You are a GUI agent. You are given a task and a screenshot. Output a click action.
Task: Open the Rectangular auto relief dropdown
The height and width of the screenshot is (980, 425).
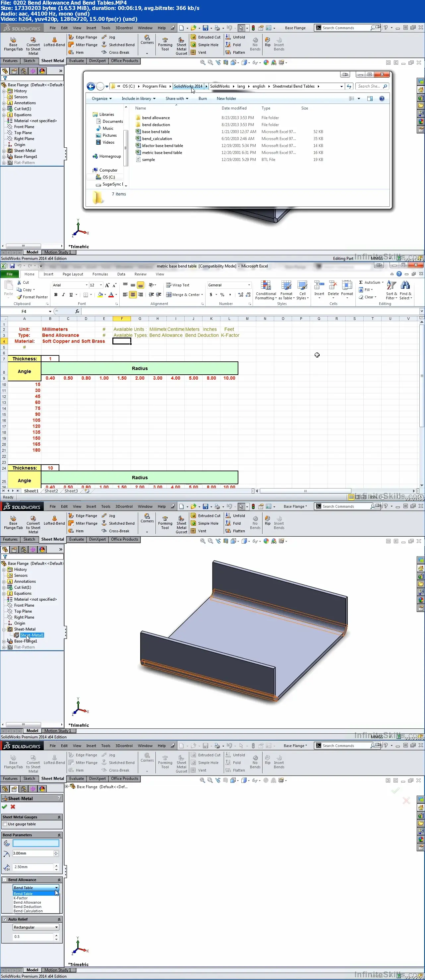pos(36,927)
